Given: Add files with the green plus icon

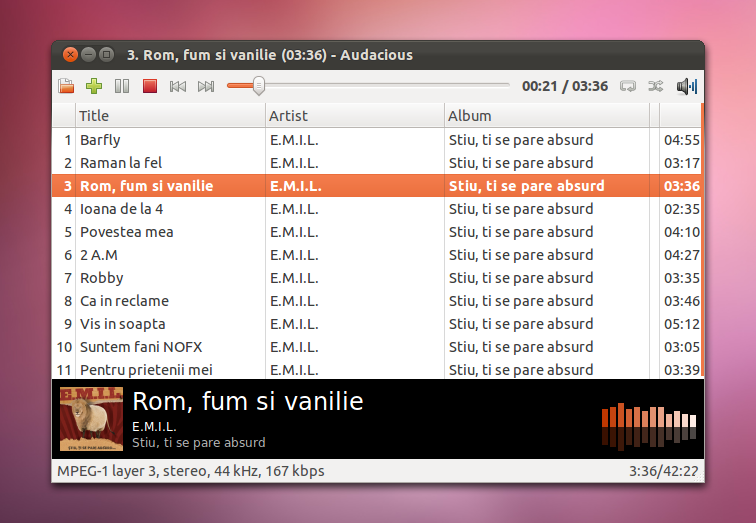Looking at the screenshot, I should [x=94, y=86].
